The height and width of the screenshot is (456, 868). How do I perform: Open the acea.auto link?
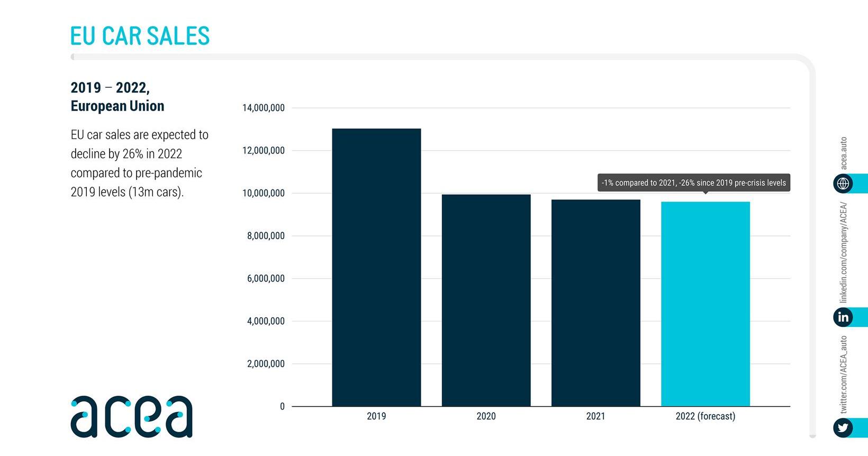[x=844, y=153]
